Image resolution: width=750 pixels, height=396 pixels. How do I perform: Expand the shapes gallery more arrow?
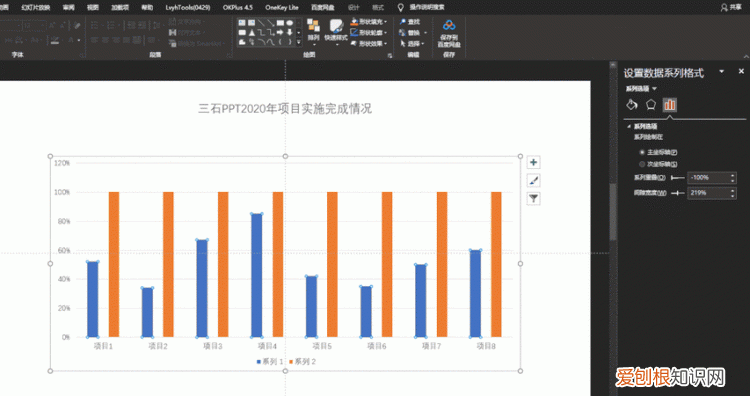click(299, 43)
